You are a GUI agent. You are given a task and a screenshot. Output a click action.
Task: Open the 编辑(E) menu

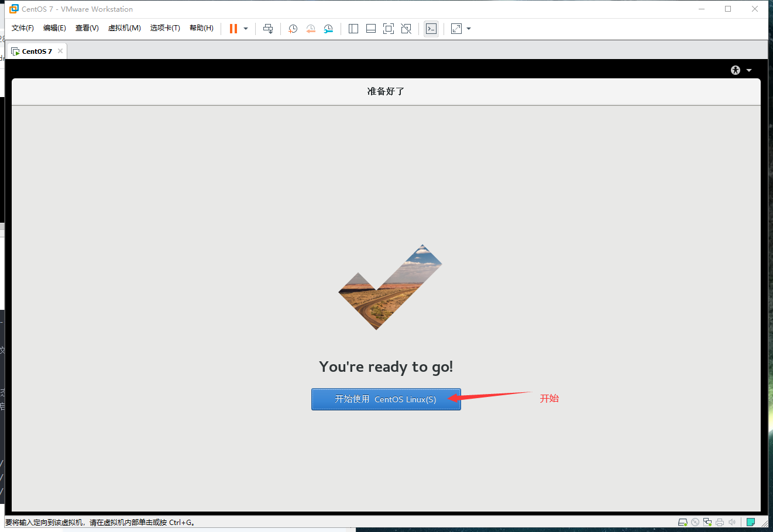(54, 28)
